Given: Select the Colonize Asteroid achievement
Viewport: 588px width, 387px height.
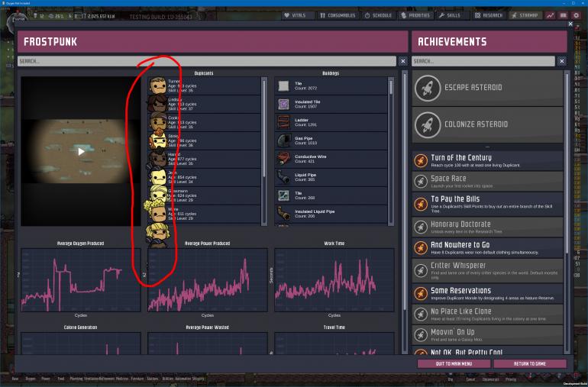Looking at the screenshot, I should pyautogui.click(x=487, y=125).
